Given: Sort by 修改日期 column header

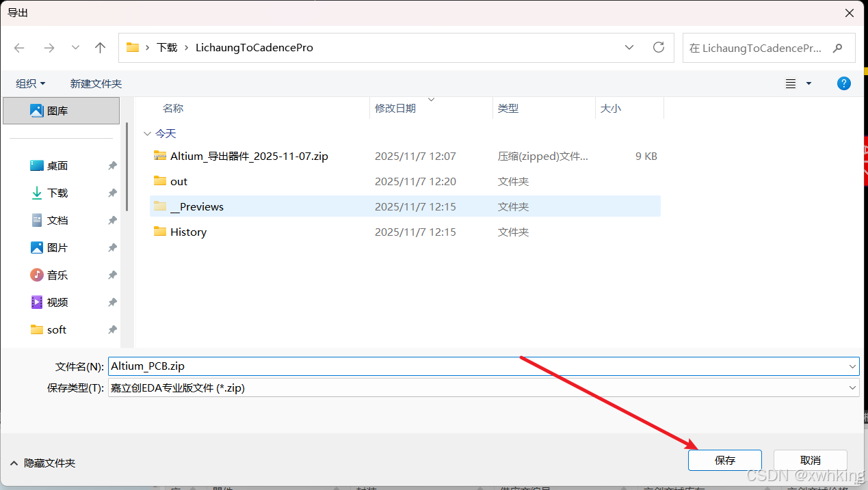Looking at the screenshot, I should click(395, 108).
